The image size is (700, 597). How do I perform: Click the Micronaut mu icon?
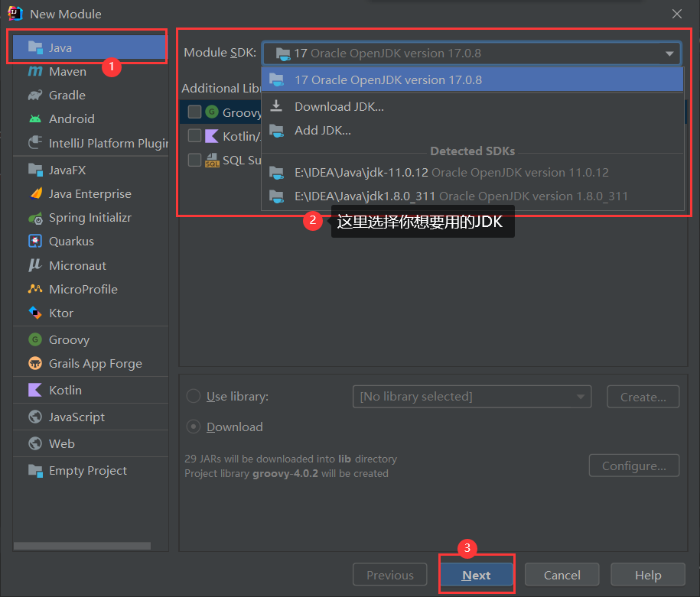[x=35, y=265]
